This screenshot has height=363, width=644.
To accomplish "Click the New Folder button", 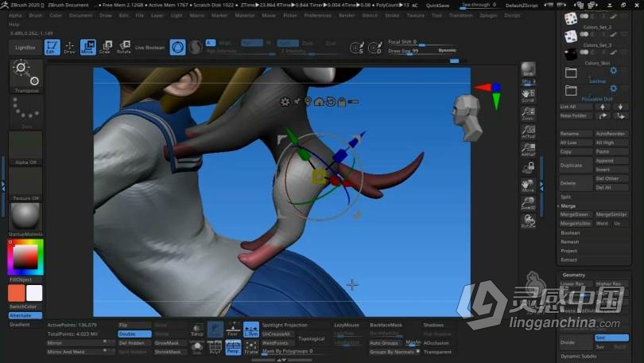I will [x=576, y=116].
